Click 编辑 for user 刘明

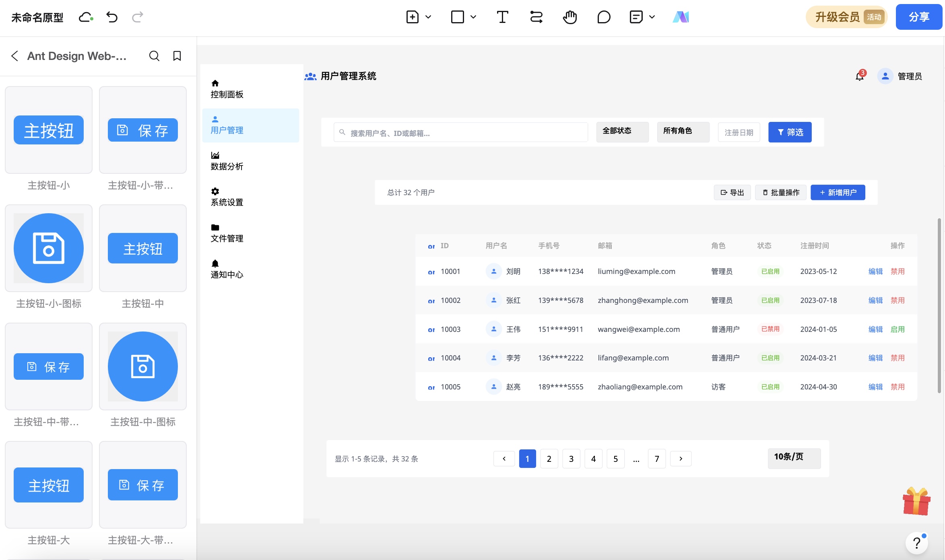875,272
